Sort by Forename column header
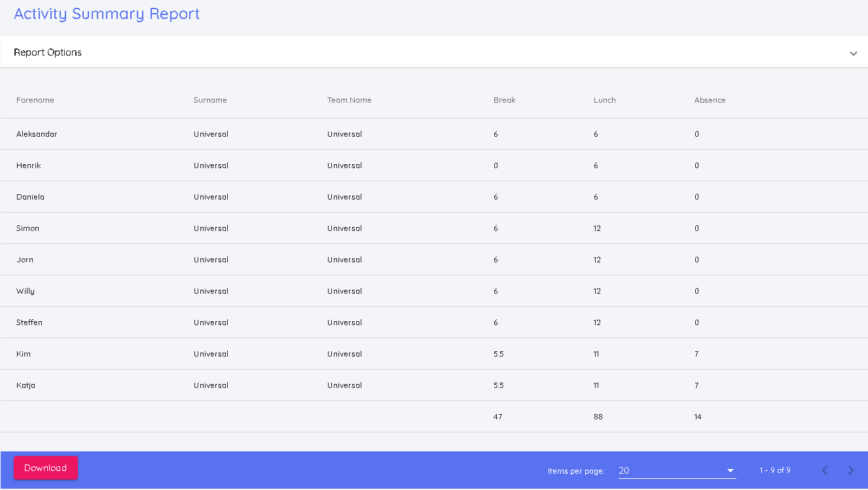 (35, 100)
